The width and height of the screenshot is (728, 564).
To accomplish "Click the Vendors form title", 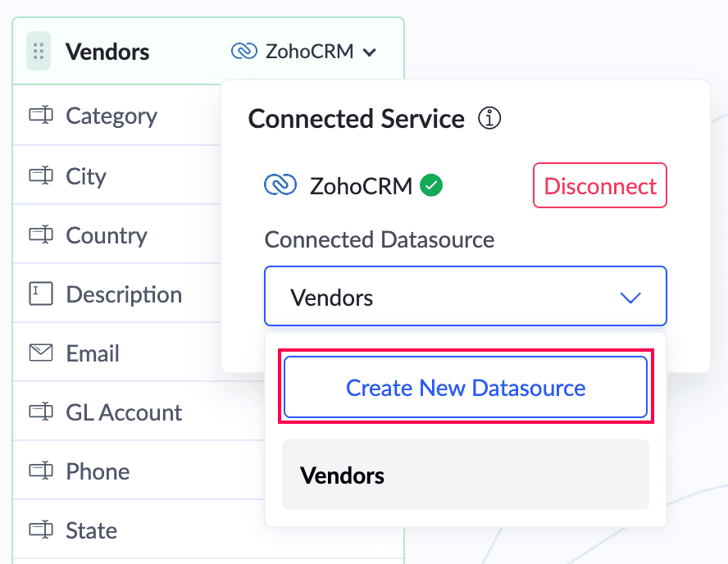I will (107, 52).
